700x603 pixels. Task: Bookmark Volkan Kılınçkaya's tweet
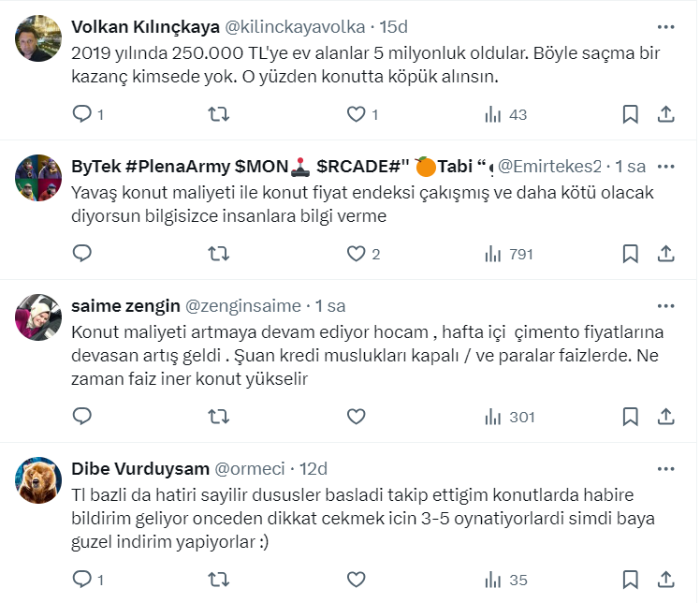pos(631,115)
